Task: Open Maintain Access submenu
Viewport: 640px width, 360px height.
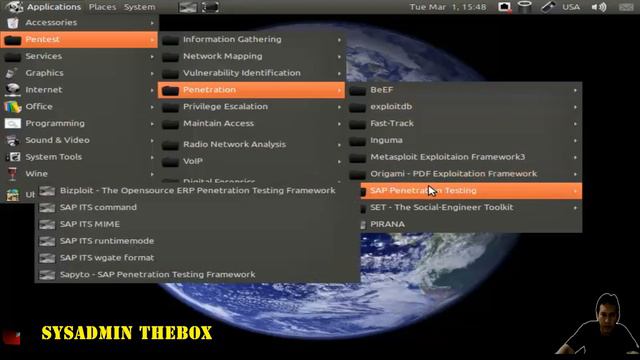Action: [251, 123]
